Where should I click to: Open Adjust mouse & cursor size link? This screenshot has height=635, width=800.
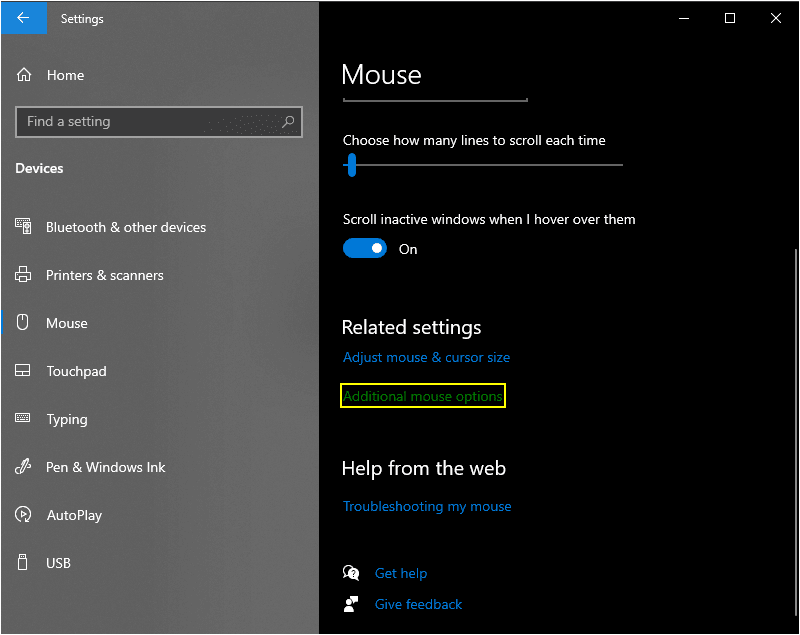pos(427,358)
